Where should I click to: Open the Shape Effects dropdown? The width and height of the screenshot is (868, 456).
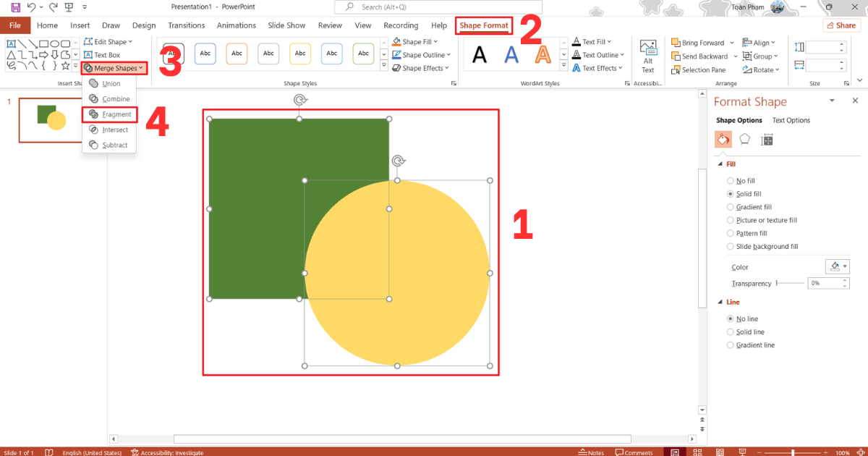[420, 68]
